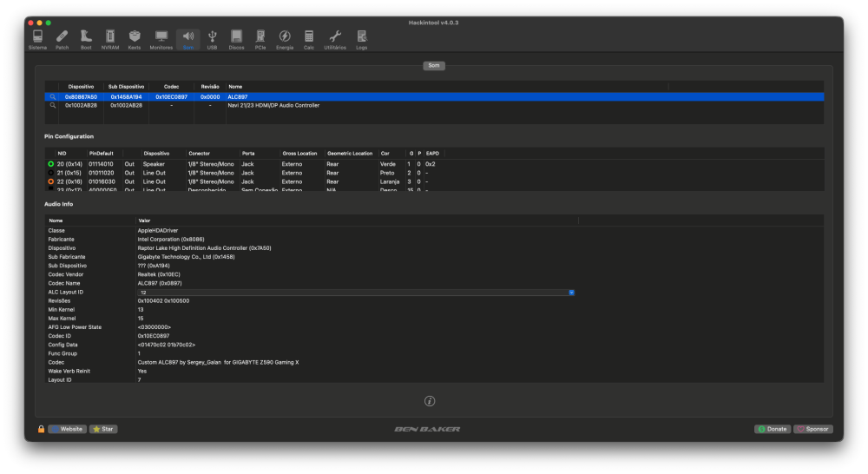
Task: Click the Star button
Action: (103, 429)
